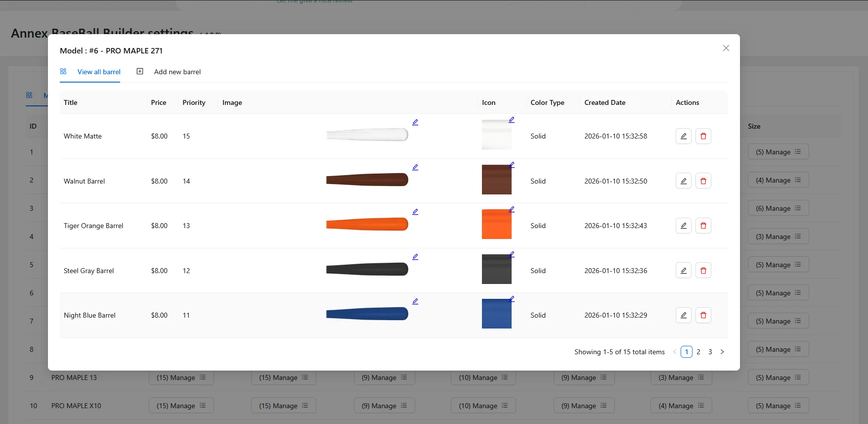The width and height of the screenshot is (868, 424).
Task: Change the Steel Gray Barrel image
Action: (415, 257)
